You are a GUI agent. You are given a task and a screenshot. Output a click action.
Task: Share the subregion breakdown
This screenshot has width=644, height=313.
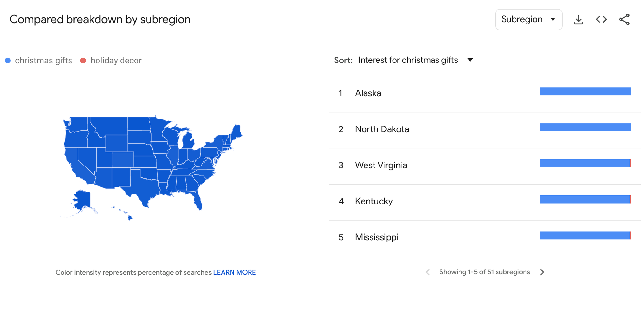pos(624,19)
